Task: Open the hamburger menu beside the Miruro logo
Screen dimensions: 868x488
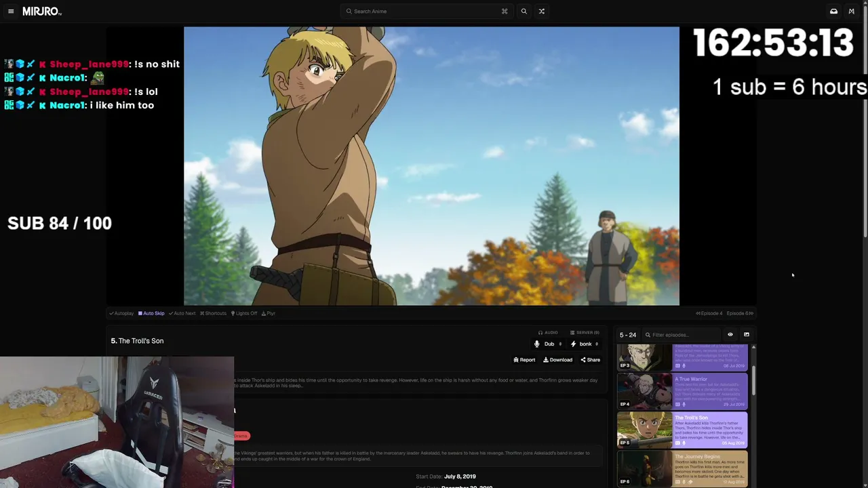Action: [x=11, y=12]
